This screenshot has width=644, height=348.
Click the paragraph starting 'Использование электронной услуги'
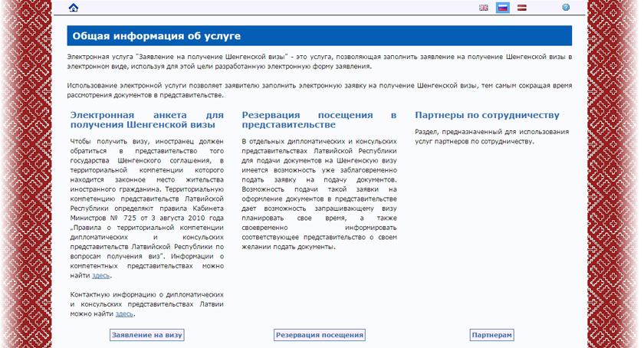[x=319, y=90]
